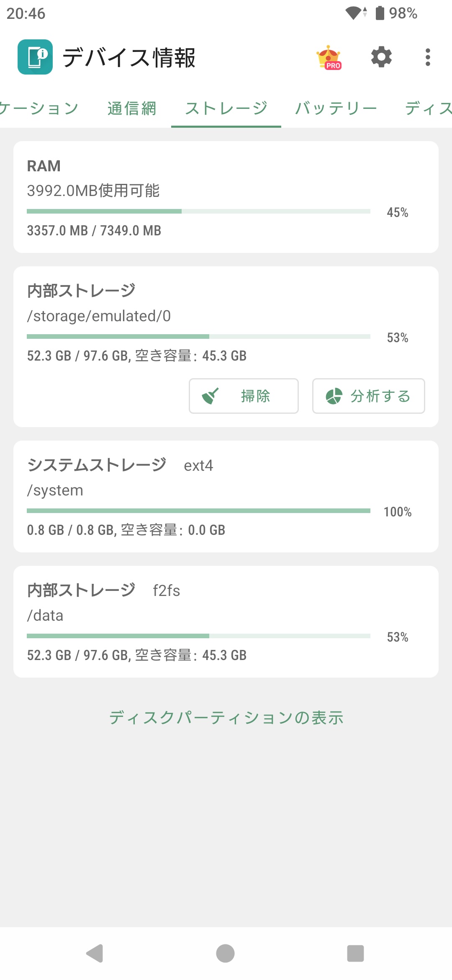Screen dimensions: 452x980
Task: Tap the /data f2fs storage card
Action: [x=226, y=622]
